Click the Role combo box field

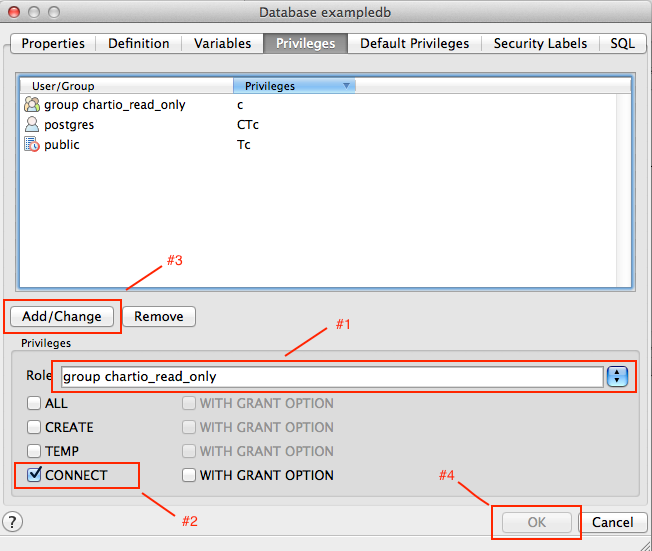click(330, 377)
